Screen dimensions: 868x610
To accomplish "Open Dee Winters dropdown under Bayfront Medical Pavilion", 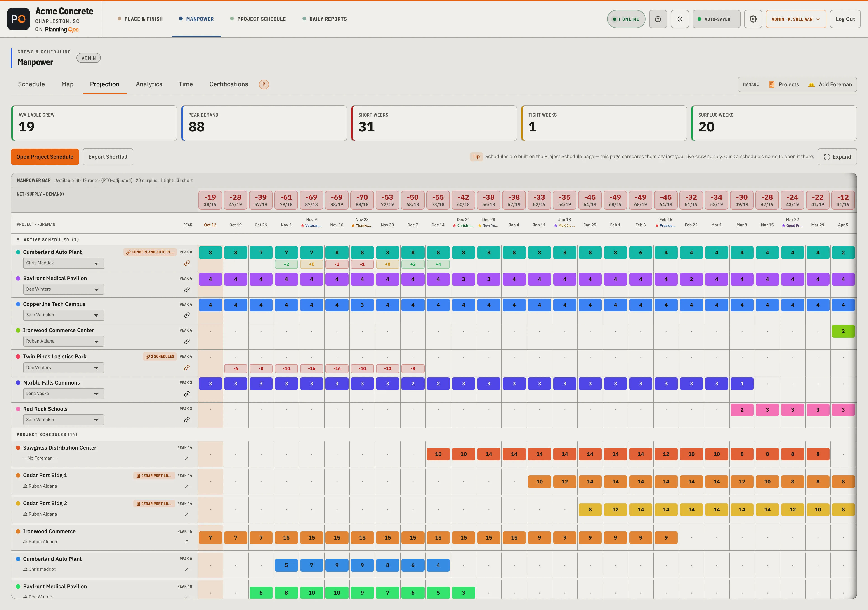I will 64,289.
